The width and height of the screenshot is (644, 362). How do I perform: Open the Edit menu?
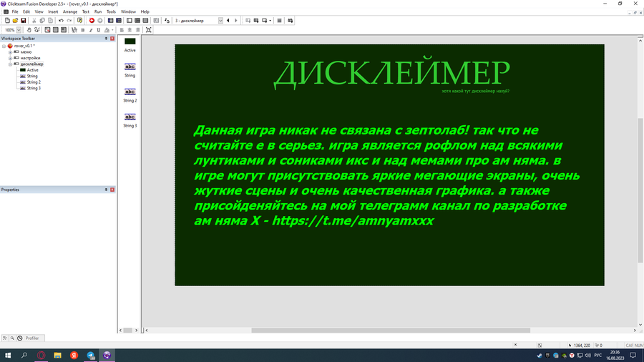point(26,12)
